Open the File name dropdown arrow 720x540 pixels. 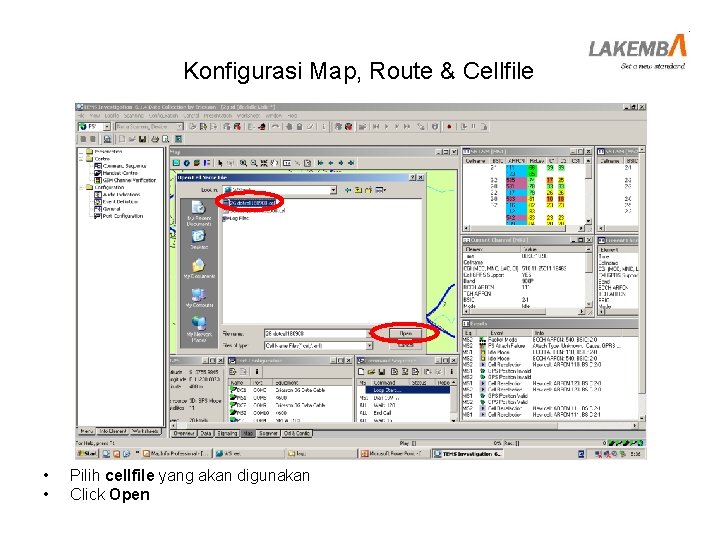369,333
